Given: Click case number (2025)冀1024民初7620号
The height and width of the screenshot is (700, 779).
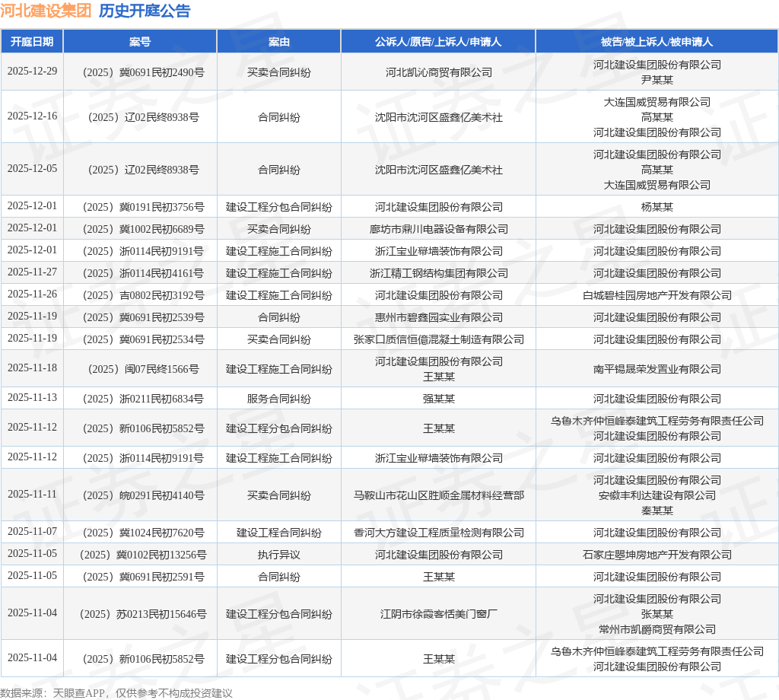Looking at the screenshot, I should point(143,533).
